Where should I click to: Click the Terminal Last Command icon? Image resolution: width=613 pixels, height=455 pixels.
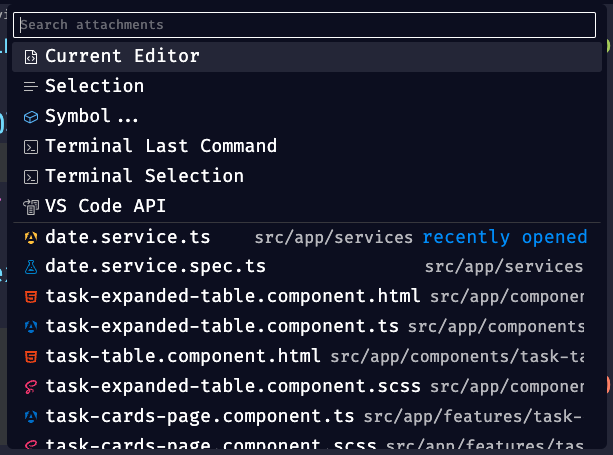(x=31, y=147)
